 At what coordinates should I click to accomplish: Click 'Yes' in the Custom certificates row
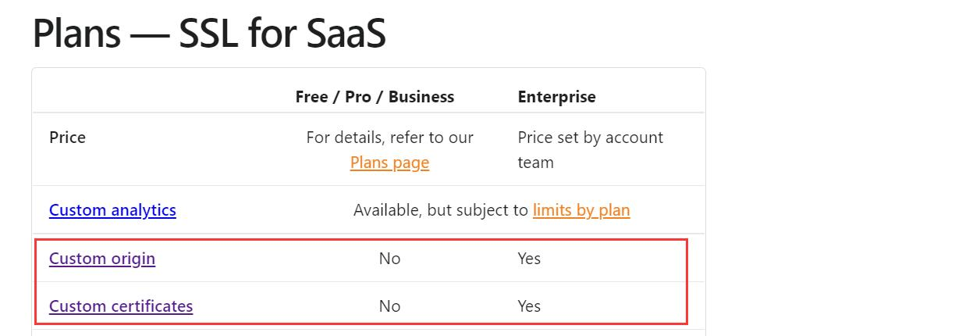point(529,306)
